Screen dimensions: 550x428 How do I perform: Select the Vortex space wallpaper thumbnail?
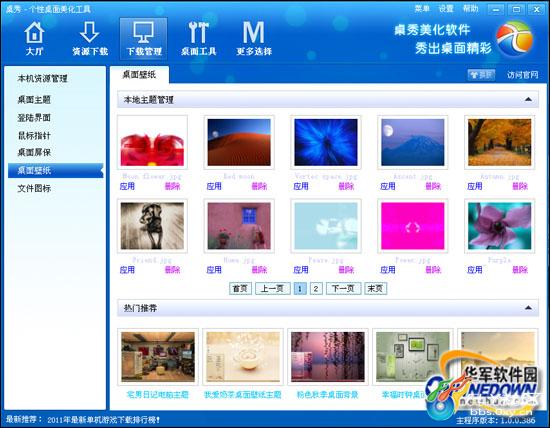[x=326, y=142]
